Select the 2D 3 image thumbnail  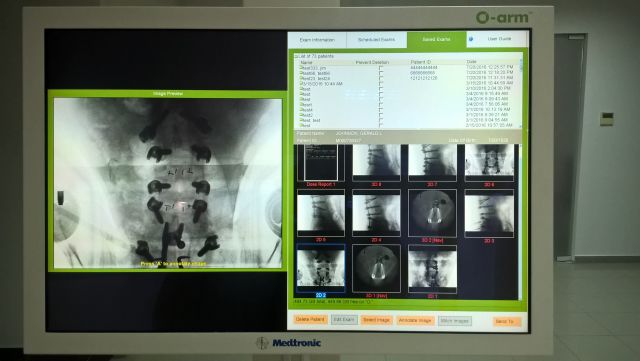(489, 213)
